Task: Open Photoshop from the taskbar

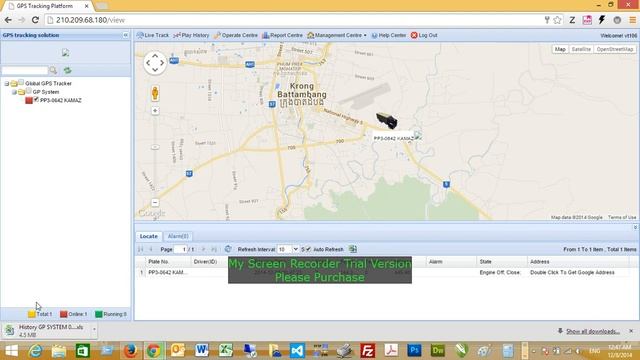Action: (414, 351)
